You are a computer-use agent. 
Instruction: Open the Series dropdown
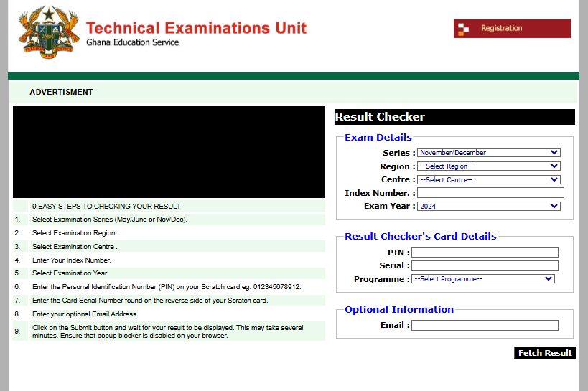point(488,153)
